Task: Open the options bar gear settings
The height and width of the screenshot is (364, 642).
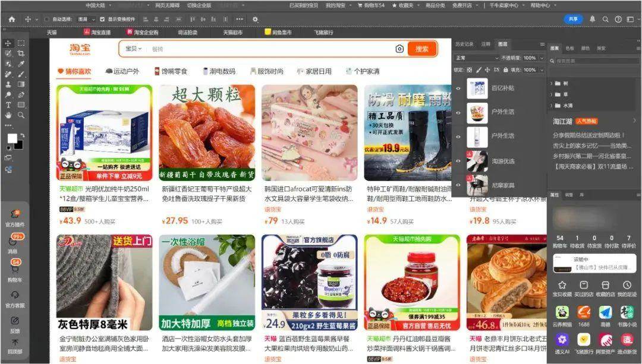Action: [255, 19]
